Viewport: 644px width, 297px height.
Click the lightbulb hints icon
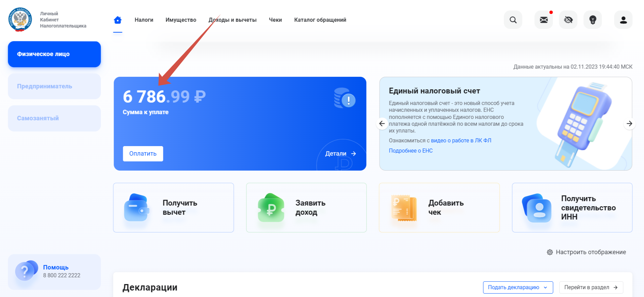coord(593,20)
